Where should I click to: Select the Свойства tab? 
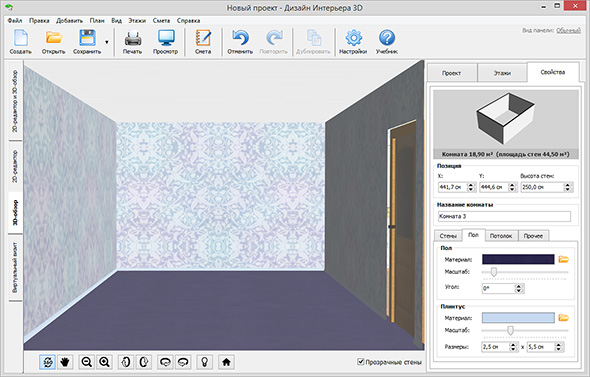[x=553, y=72]
